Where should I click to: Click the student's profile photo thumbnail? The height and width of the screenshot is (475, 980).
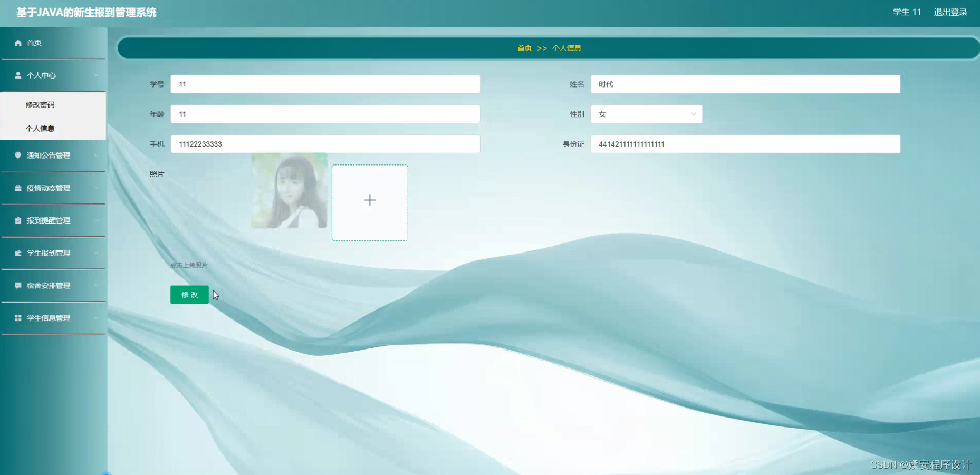coord(289,191)
